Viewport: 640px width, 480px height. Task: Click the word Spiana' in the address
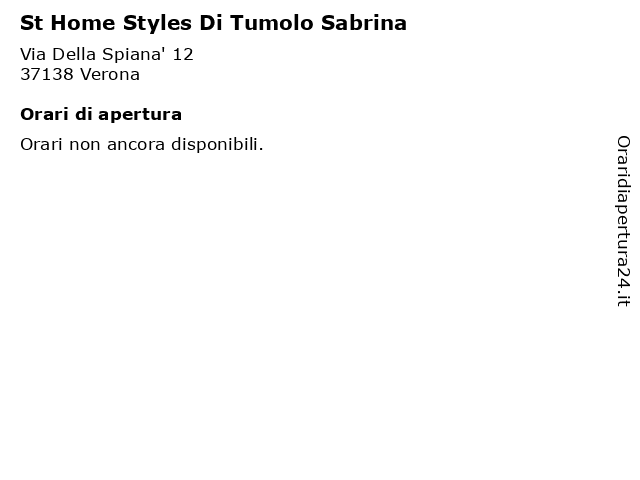coord(134,54)
